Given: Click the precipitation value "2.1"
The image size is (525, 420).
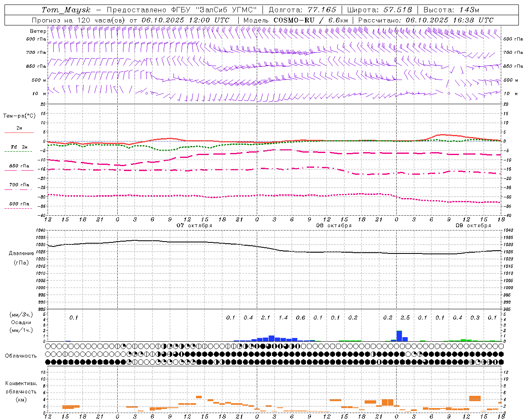Looking at the screenshot, I should [x=265, y=317].
